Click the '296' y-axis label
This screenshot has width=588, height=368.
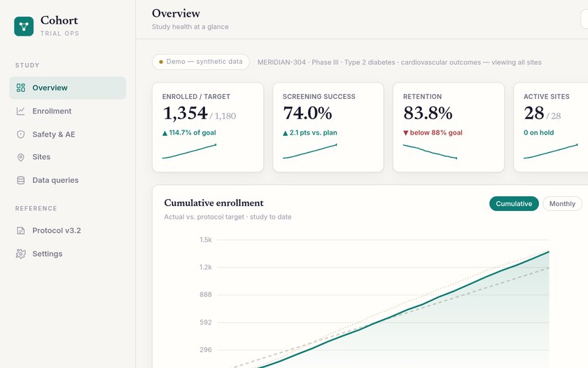[x=206, y=350]
